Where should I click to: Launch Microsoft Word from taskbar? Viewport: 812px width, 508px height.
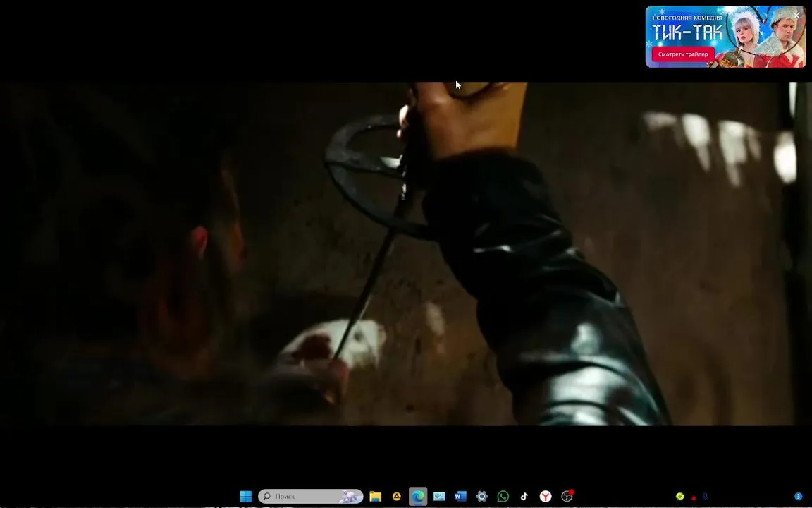pos(460,496)
